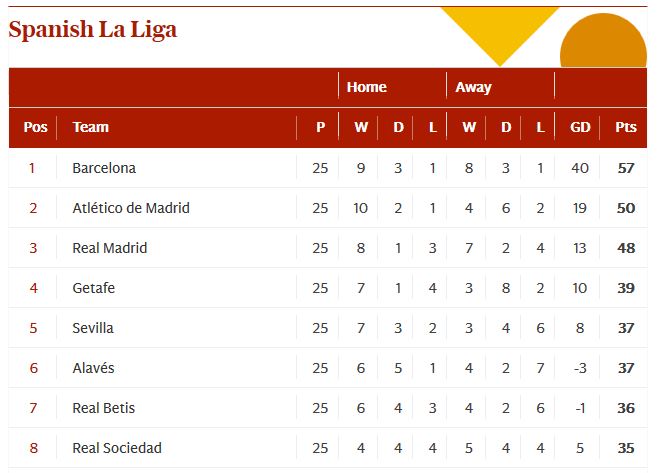Click the Team column header

coord(91,127)
